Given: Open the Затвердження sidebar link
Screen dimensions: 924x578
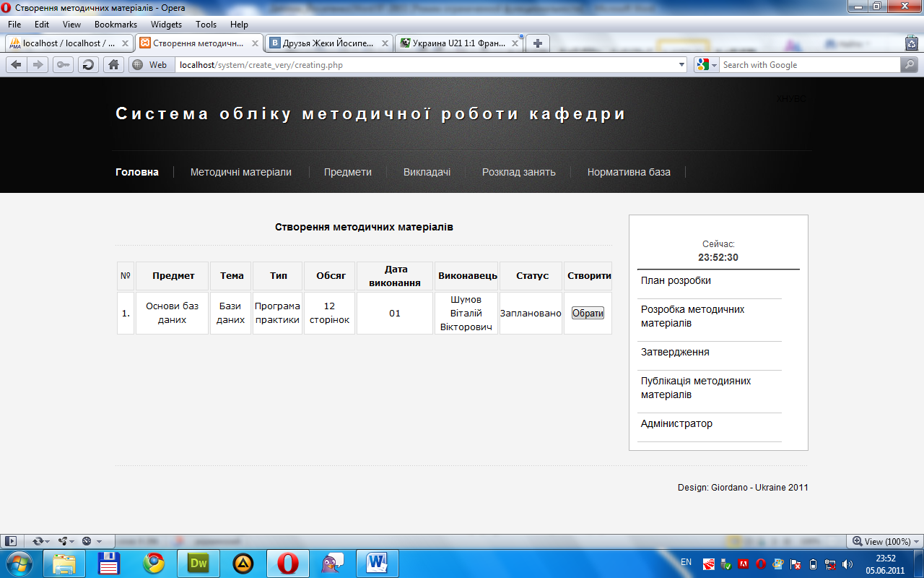Looking at the screenshot, I should tap(675, 352).
